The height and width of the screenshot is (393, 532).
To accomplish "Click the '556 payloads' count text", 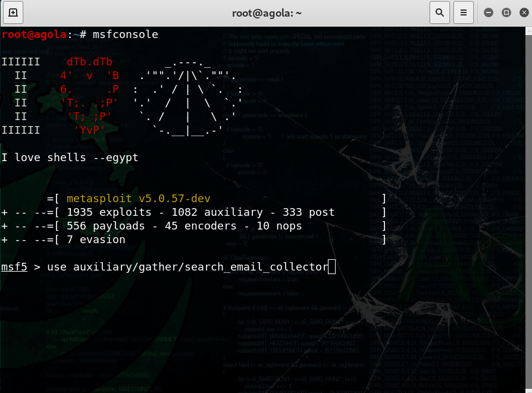I will (x=105, y=226).
